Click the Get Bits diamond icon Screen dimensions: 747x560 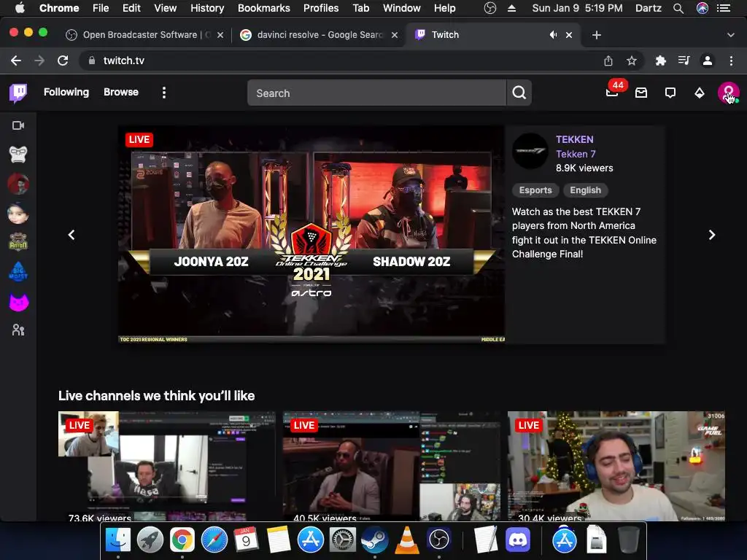tap(700, 93)
